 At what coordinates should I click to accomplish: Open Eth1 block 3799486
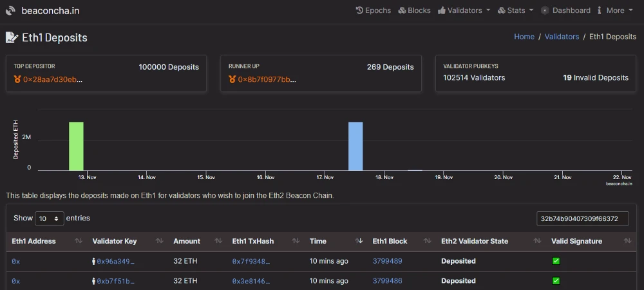coord(387,280)
